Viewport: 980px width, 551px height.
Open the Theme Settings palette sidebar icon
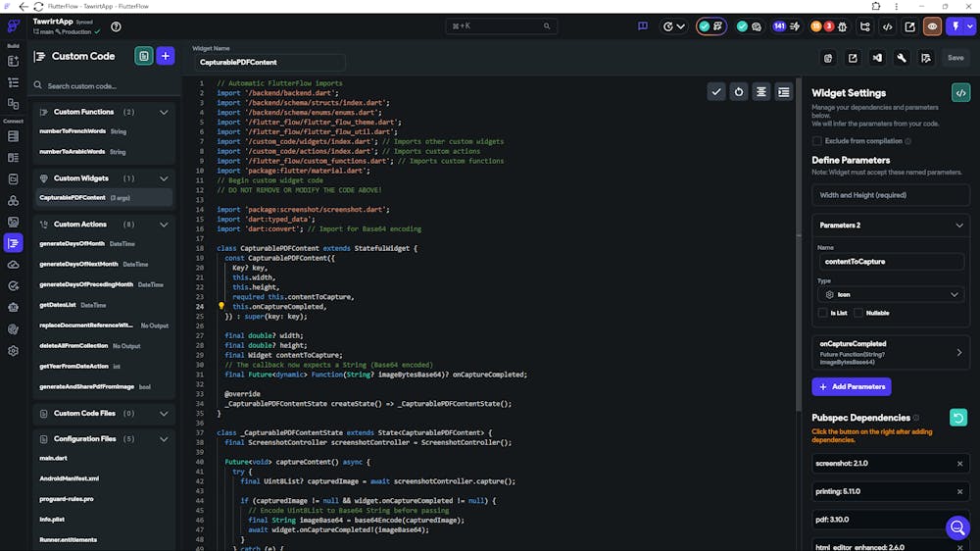tap(13, 329)
